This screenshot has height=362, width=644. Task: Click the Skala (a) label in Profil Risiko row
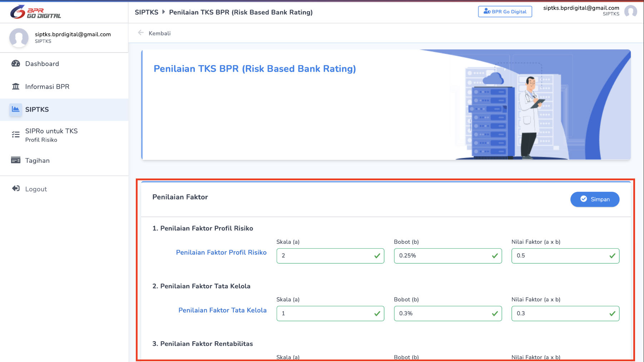pos(288,242)
